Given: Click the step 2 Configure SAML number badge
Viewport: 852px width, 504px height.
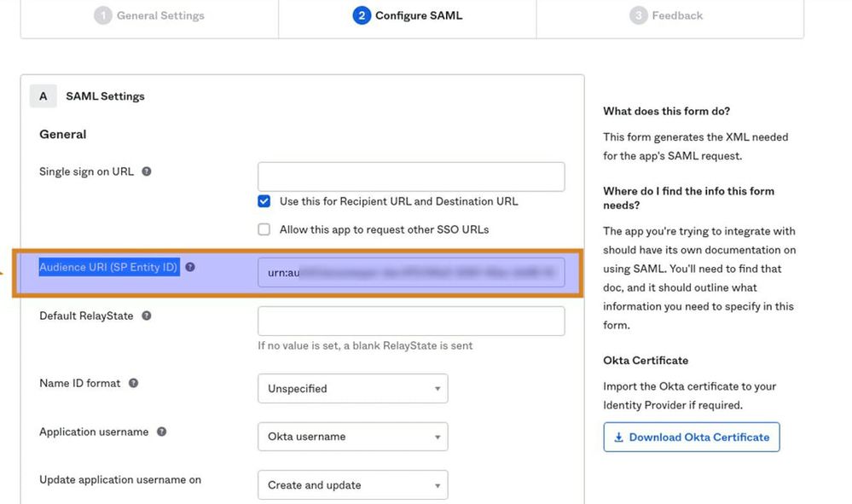Looking at the screenshot, I should click(362, 15).
